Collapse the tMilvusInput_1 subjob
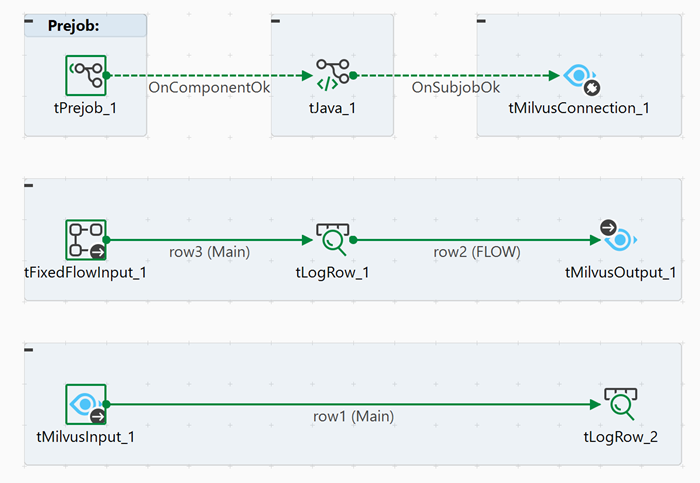 28,349
